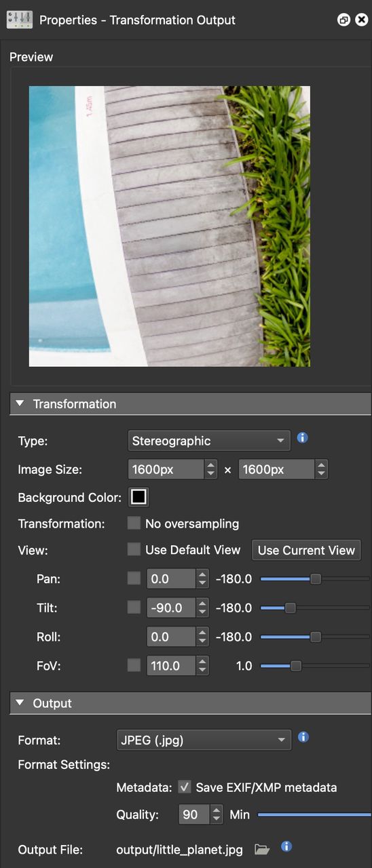Screen dimensions: 372x868
Task: Toggle the Tilt checkbox
Action: pos(134,608)
